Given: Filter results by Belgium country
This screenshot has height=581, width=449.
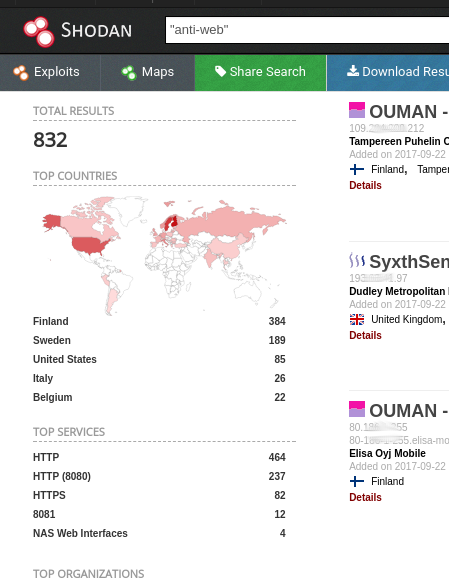Looking at the screenshot, I should (x=53, y=397).
